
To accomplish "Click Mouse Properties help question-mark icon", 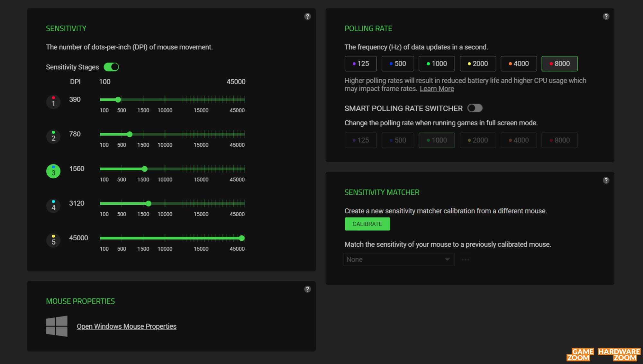I will [x=307, y=289].
